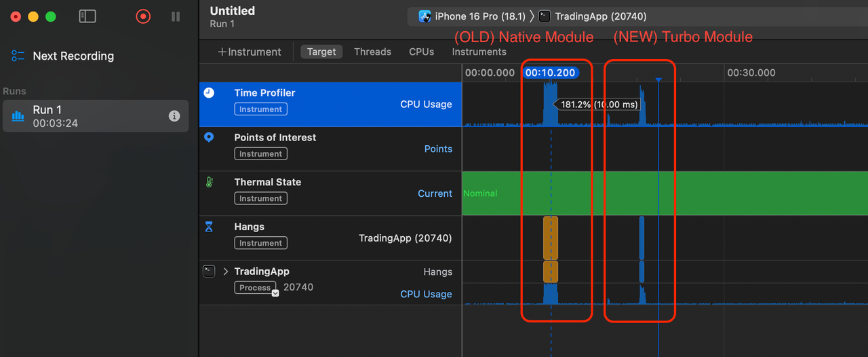Click the Instrument badge under Thermal State

pyautogui.click(x=260, y=199)
